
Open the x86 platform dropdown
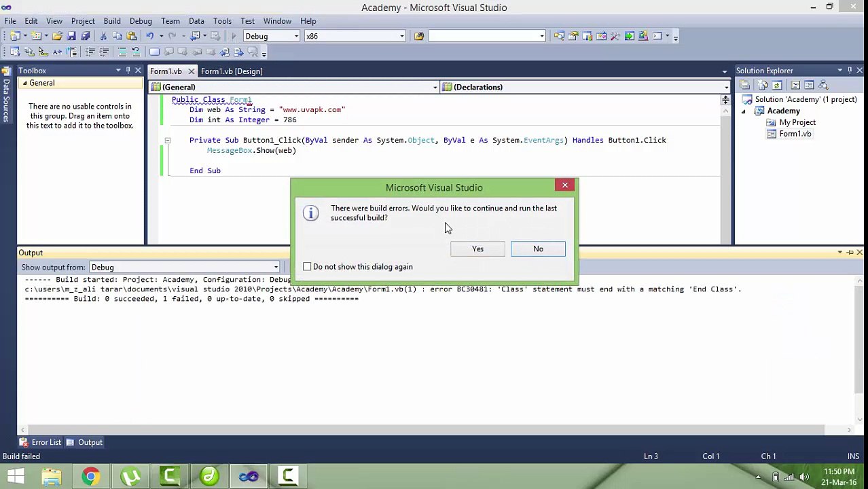click(355, 36)
